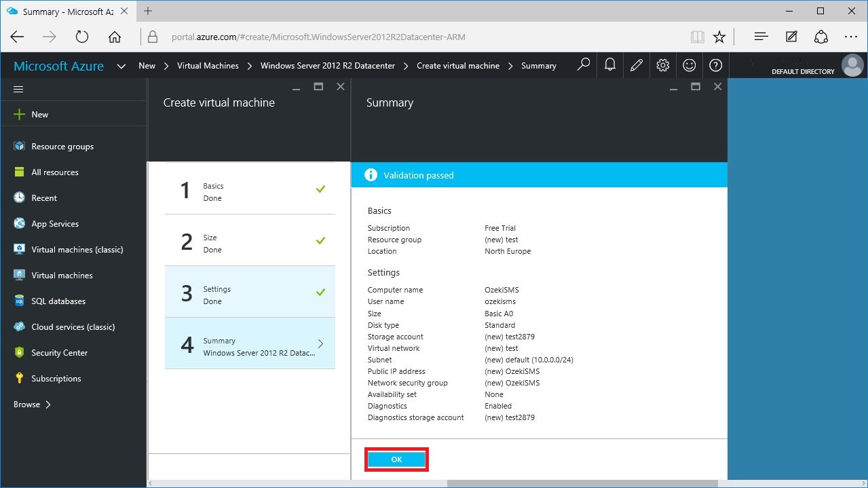Click the North Europe location value
This screenshot has height=488, width=868.
tap(508, 251)
